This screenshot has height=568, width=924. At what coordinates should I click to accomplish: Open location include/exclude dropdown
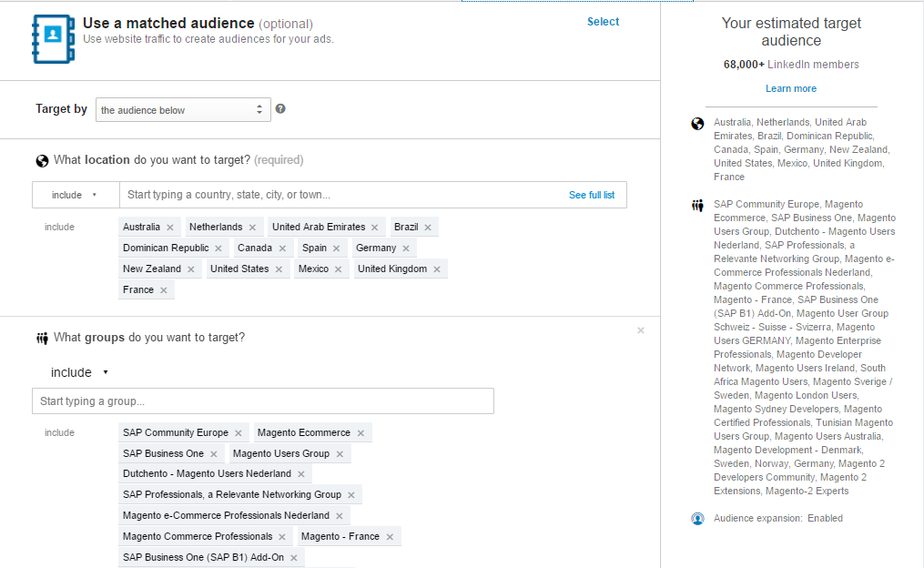pos(76,195)
